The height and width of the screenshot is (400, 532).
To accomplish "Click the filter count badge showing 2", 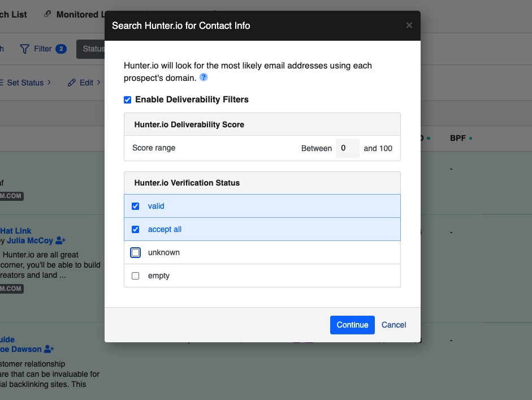I will point(60,49).
